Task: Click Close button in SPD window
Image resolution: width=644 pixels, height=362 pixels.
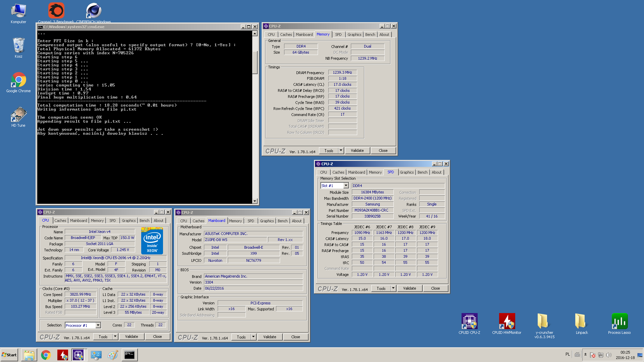Action: tap(435, 288)
